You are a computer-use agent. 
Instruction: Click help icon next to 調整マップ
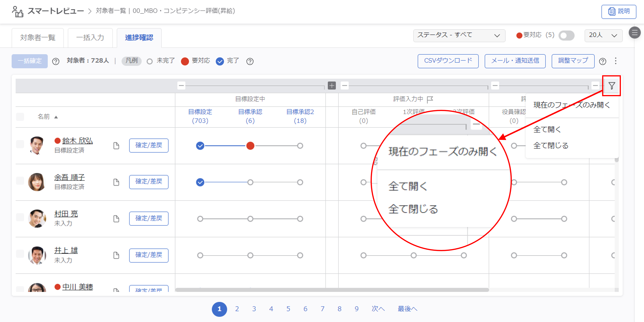pyautogui.click(x=602, y=61)
